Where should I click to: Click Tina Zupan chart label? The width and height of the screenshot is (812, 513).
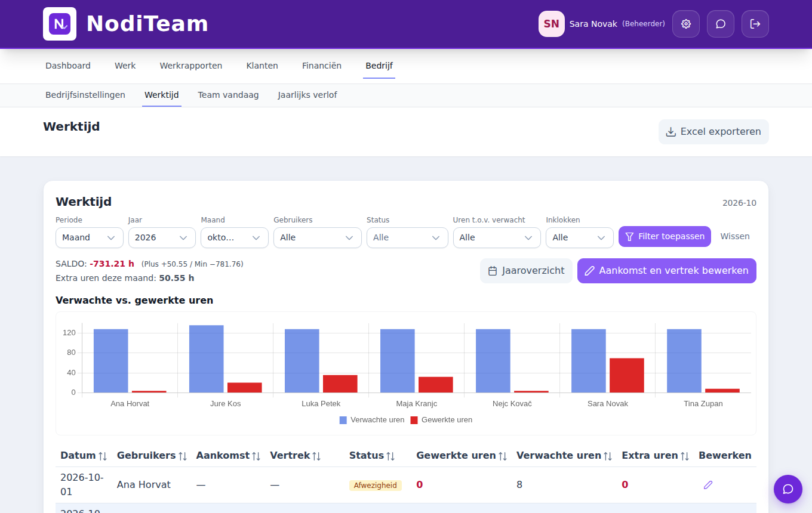[x=703, y=404]
